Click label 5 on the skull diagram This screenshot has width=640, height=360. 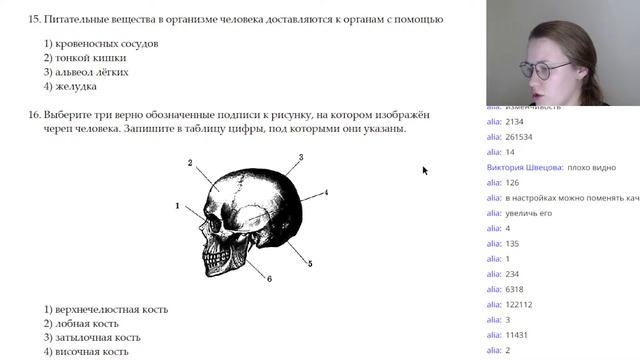[310, 264]
